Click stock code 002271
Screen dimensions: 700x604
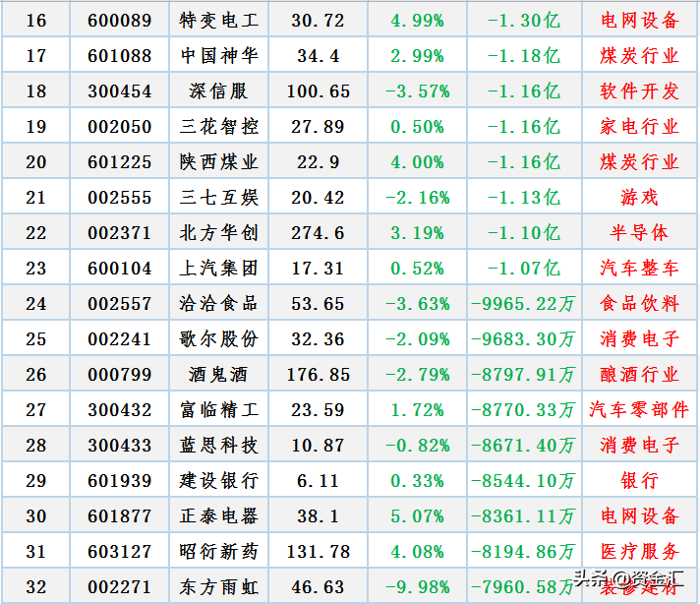[x=120, y=587]
